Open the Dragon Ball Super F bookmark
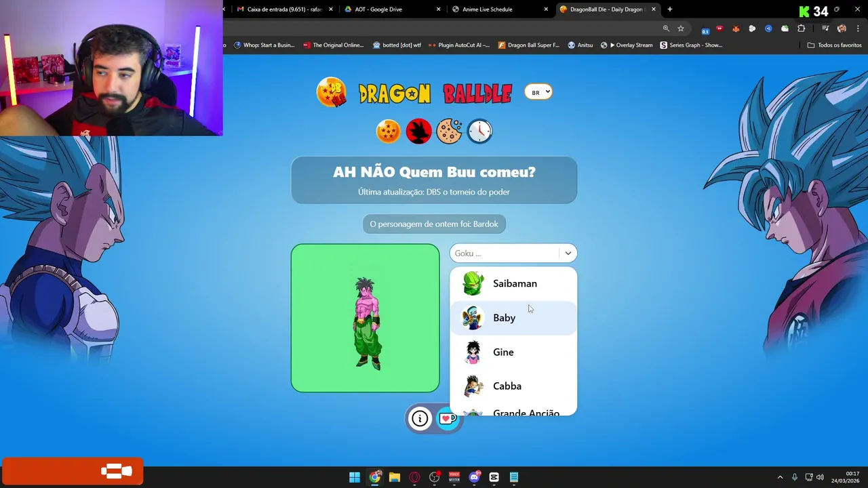The image size is (868, 488). pyautogui.click(x=528, y=45)
